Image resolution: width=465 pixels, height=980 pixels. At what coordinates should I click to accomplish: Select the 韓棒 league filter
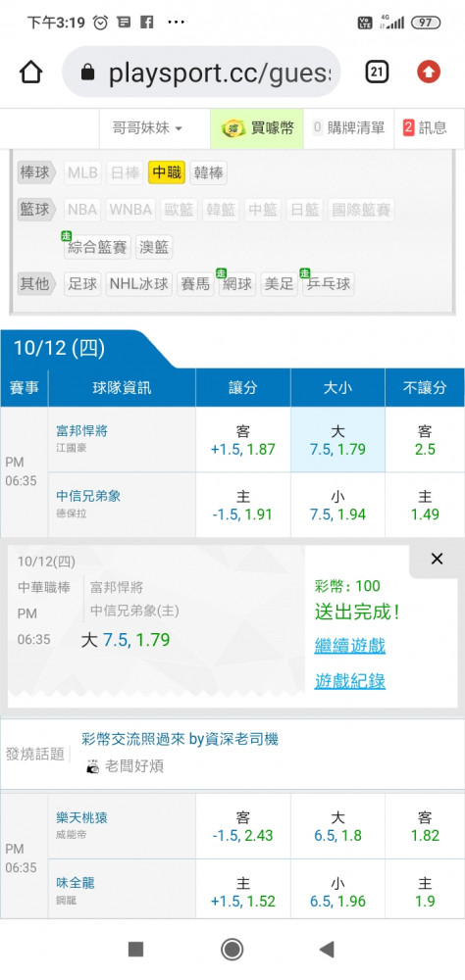click(208, 172)
